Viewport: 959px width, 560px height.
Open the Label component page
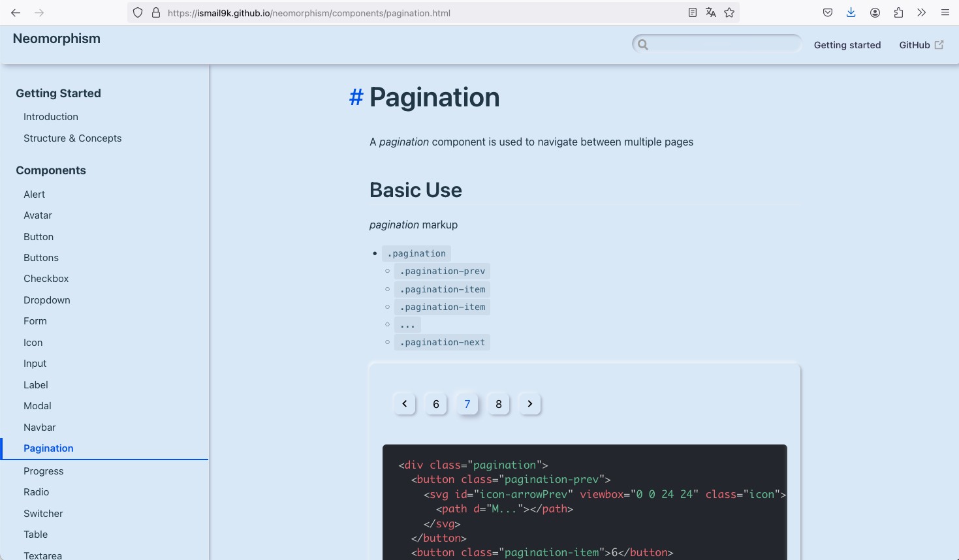pyautogui.click(x=36, y=385)
